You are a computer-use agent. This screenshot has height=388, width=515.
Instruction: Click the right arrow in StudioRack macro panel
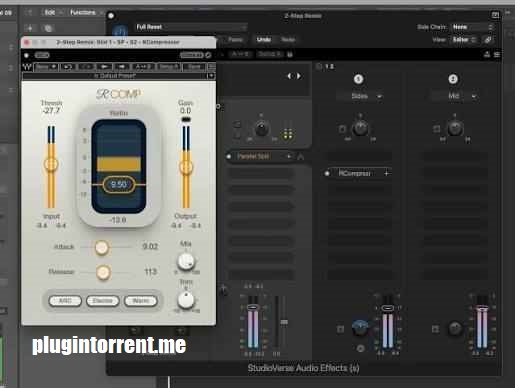(299, 76)
